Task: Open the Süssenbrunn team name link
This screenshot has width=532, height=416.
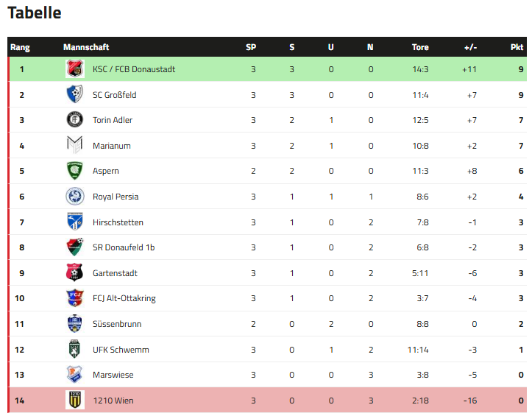Action: 117,324
